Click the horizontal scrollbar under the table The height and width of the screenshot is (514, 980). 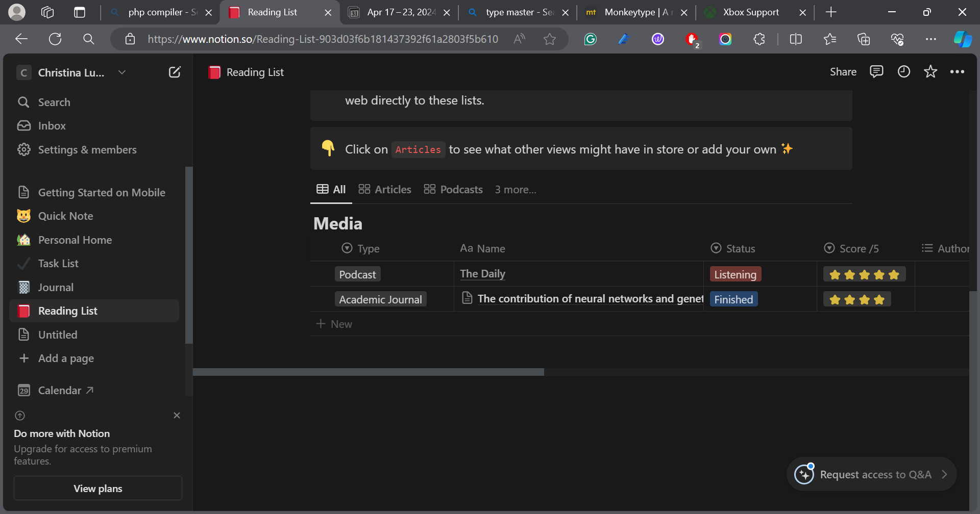tap(368, 372)
